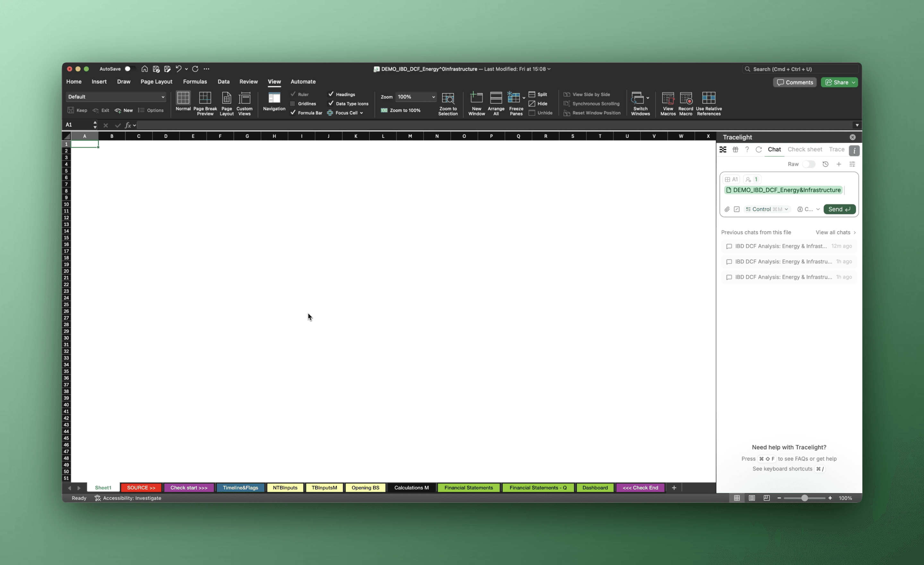Click the Search field in the title bar

(x=800, y=69)
